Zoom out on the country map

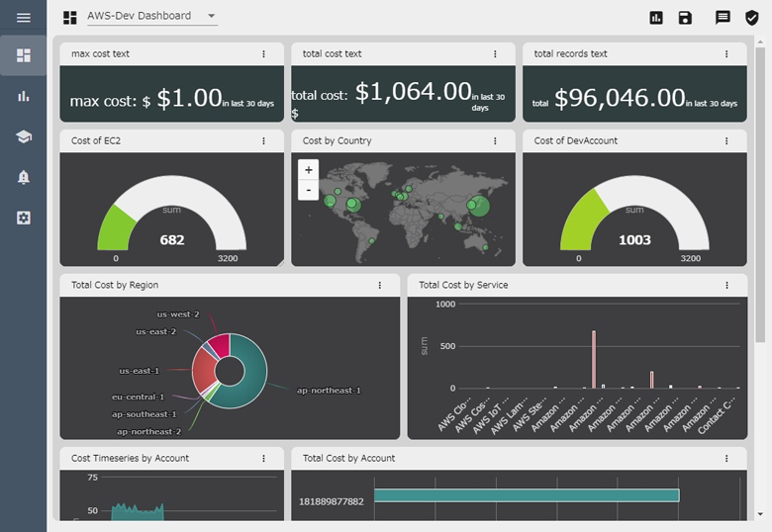click(308, 190)
